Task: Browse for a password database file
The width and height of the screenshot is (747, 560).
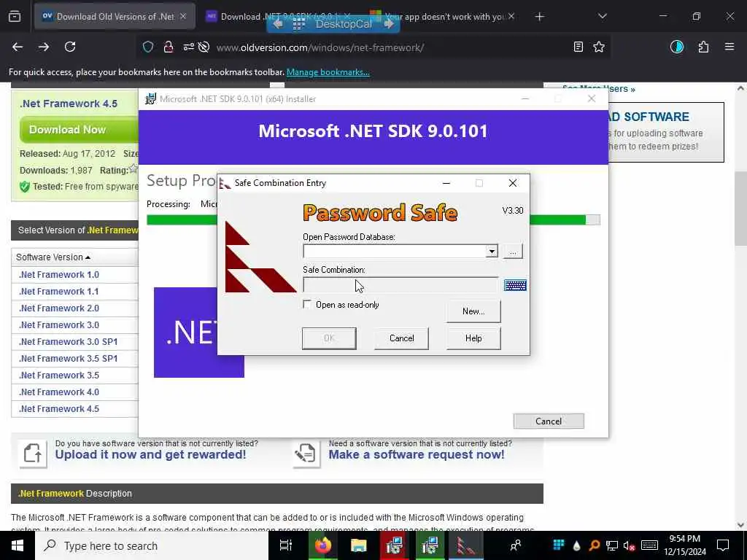Action: [513, 251]
